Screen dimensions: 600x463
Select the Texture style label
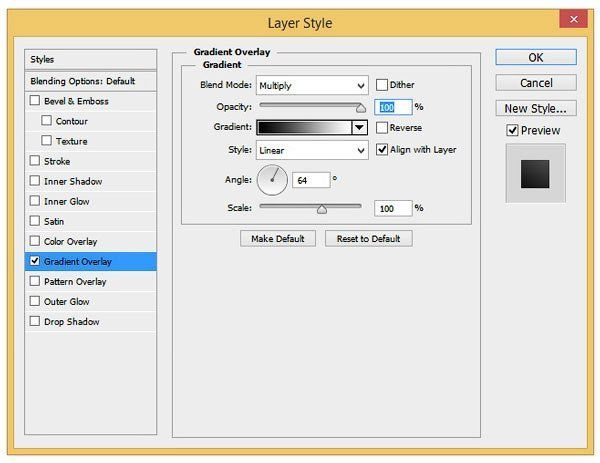[72, 141]
